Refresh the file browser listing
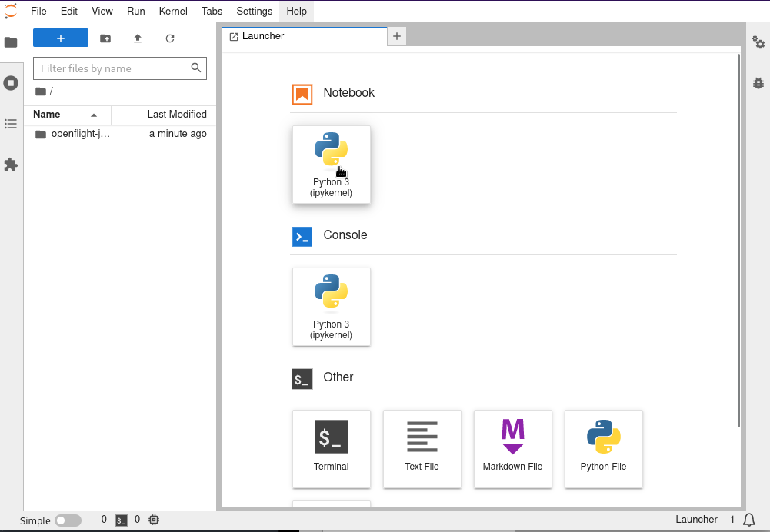Image resolution: width=770 pixels, height=532 pixels. click(169, 37)
